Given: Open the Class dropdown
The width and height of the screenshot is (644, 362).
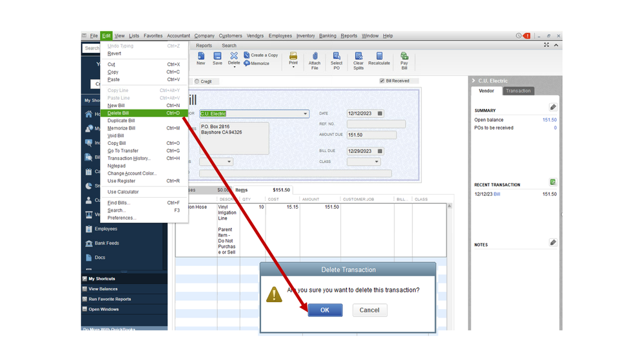Looking at the screenshot, I should pos(376,162).
